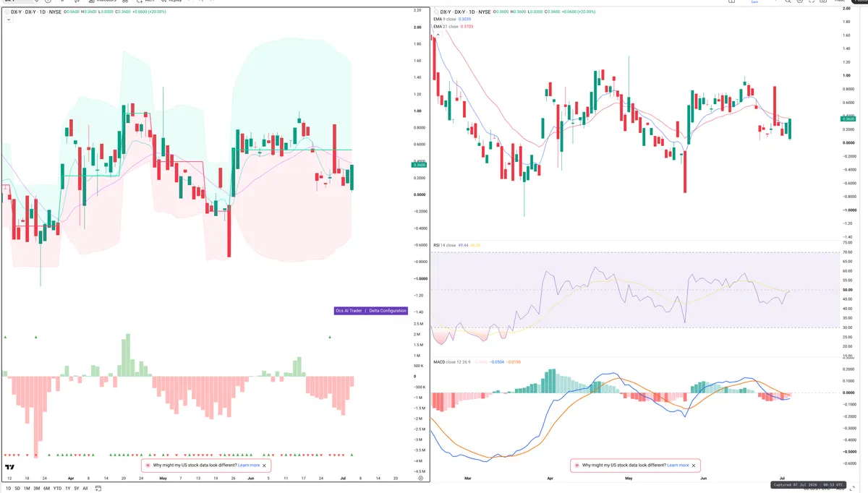
Task: Click the 0.3600 price label on right axis
Action: coord(848,119)
